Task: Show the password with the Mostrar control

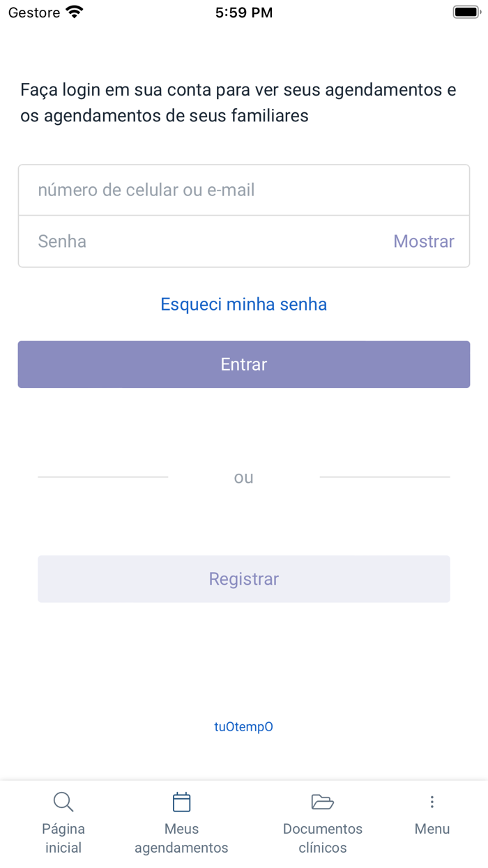Action: pos(424,241)
